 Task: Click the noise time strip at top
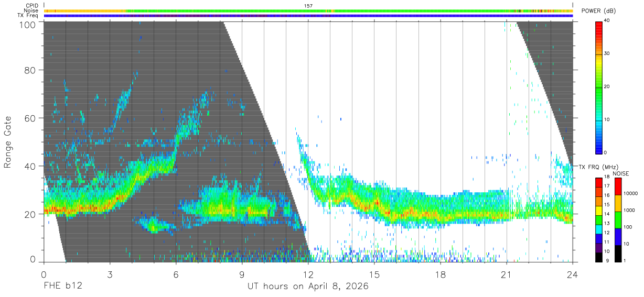click(308, 10)
